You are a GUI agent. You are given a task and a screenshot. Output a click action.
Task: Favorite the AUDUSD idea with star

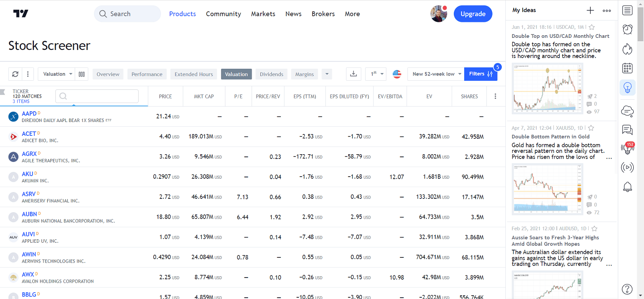pos(595,229)
